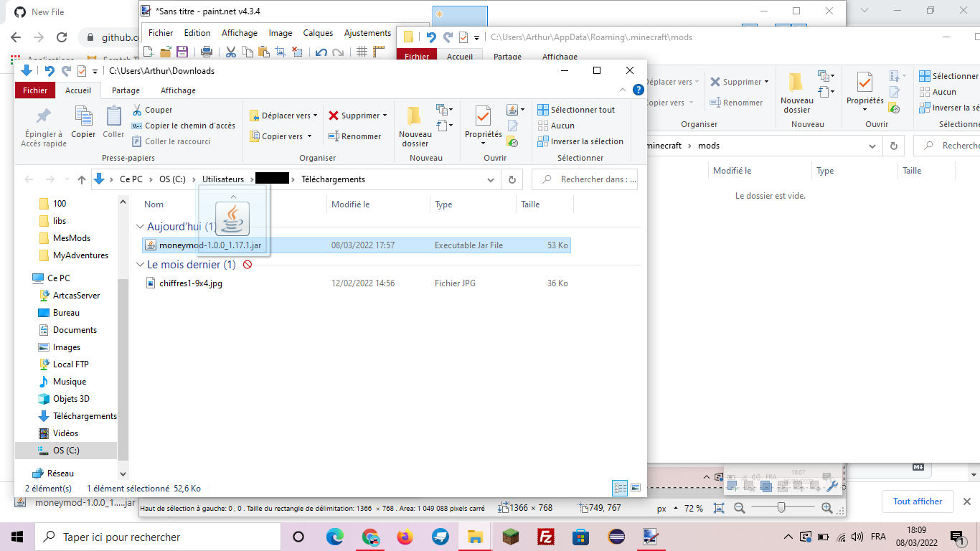Click the Print icon in paint.net toolbar
Viewport: 980px width, 551px height.
pyautogui.click(x=207, y=52)
